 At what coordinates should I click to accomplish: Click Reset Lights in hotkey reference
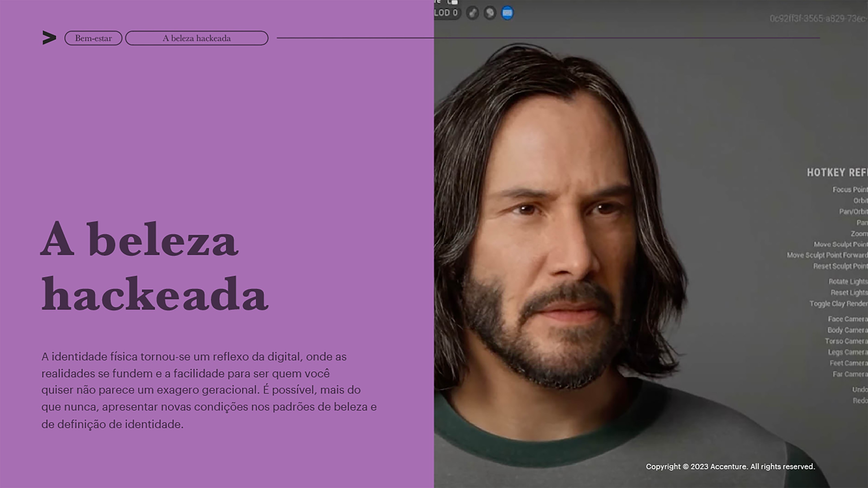coord(849,293)
